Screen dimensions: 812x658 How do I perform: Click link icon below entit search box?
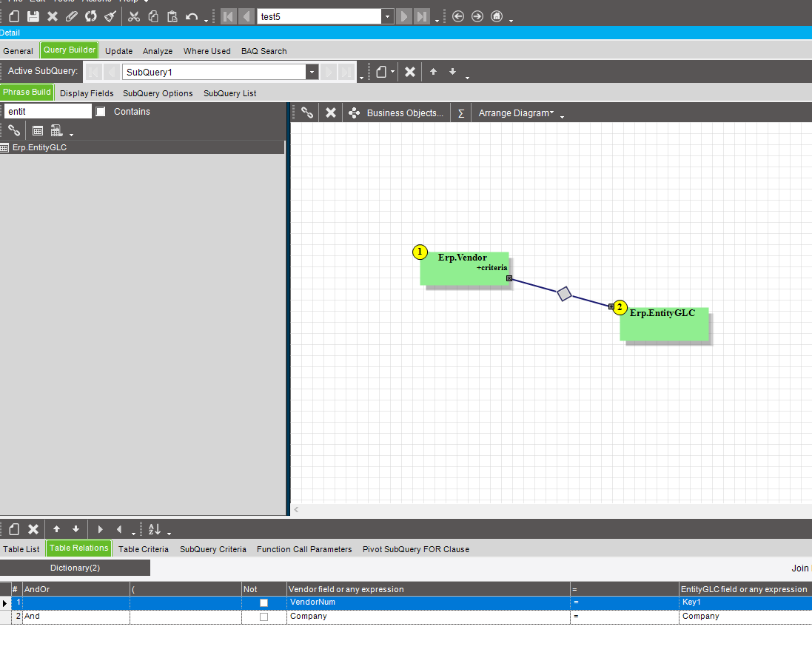click(14, 130)
